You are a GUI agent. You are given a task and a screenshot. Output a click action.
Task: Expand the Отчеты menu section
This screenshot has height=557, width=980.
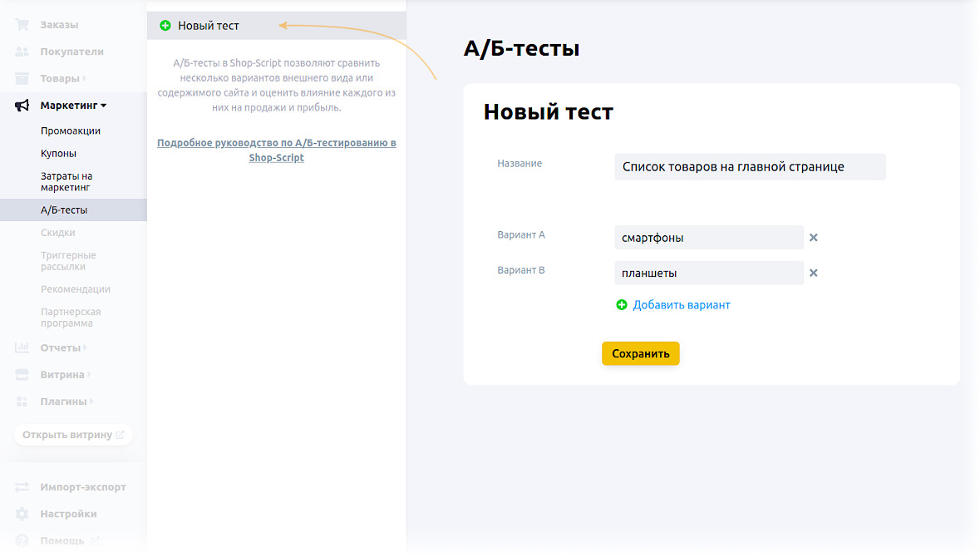[x=63, y=348]
